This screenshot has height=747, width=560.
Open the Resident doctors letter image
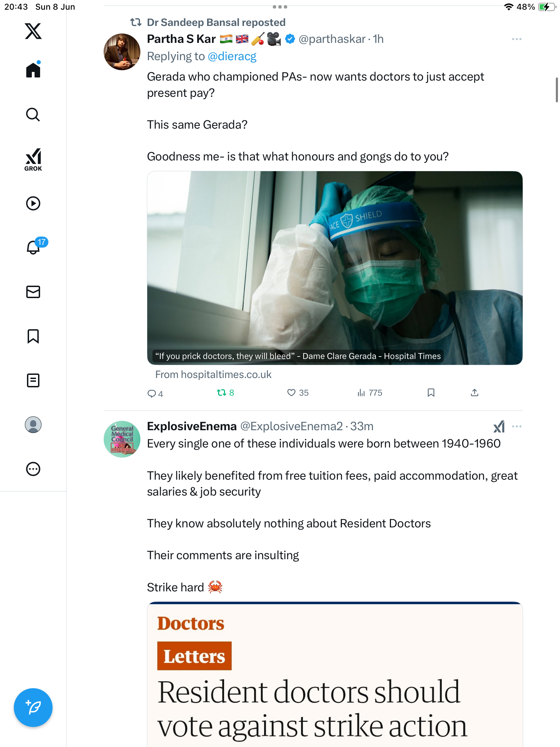coord(335,674)
